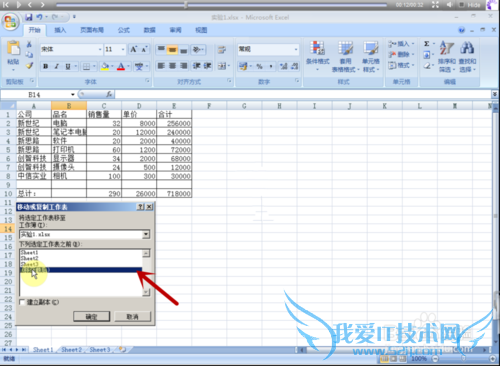Activate Format Painter brush

[x=29, y=66]
